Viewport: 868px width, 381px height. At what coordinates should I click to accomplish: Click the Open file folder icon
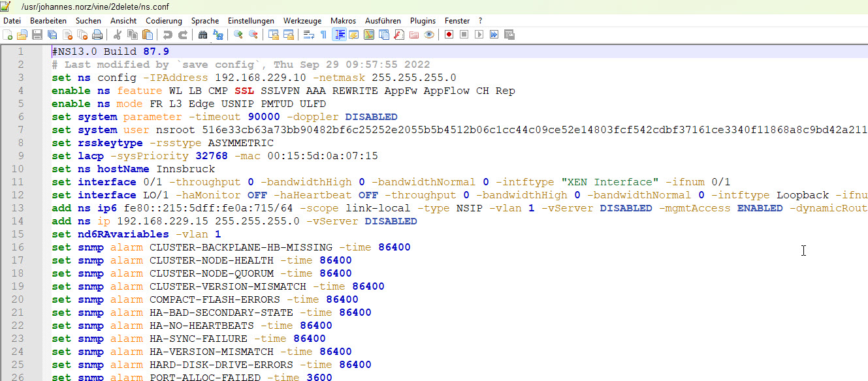click(22, 35)
